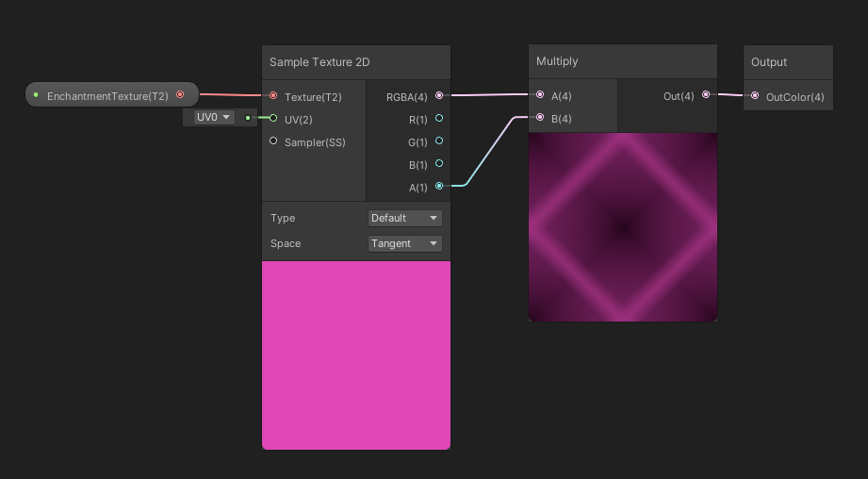868x479 pixels.
Task: Open the Space dropdown set to Tangent
Action: 404,243
